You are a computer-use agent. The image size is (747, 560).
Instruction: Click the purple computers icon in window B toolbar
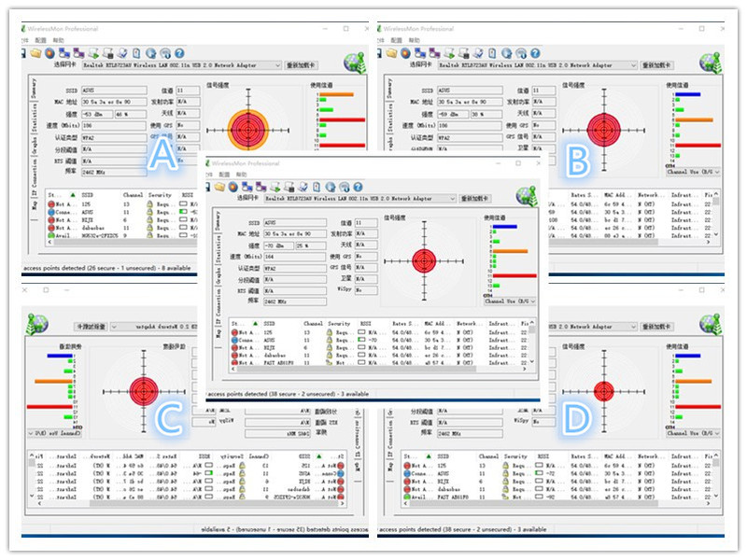point(434,53)
